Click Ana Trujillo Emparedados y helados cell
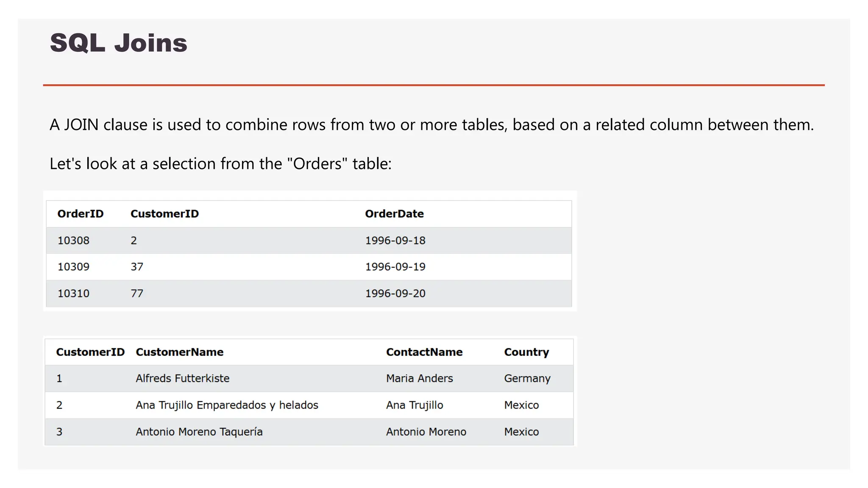The height and width of the screenshot is (488, 868). pos(227,405)
